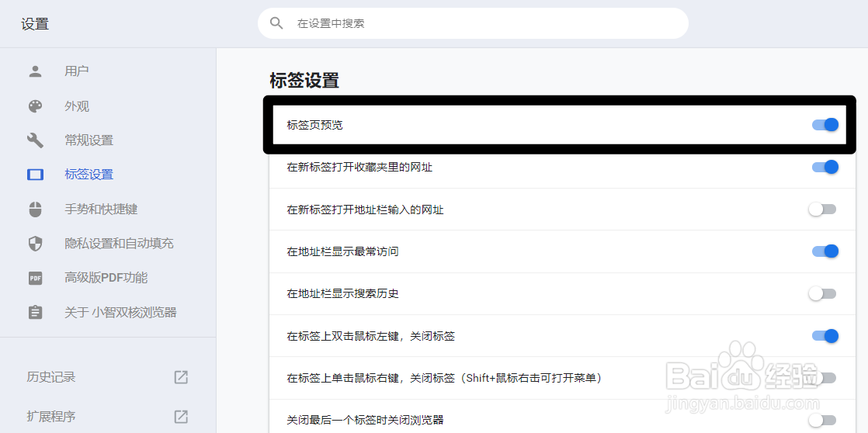Image resolution: width=868 pixels, height=433 pixels.
Task: Click the search magnifier icon
Action: point(276,23)
